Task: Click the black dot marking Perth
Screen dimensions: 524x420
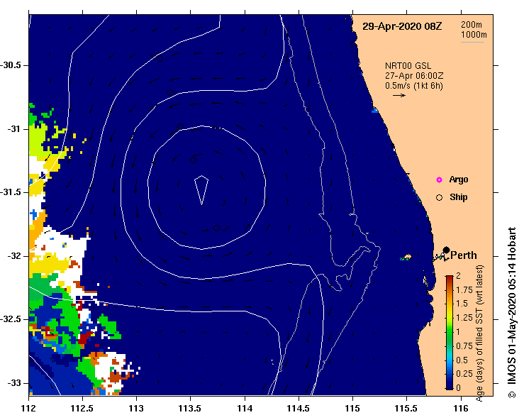Action: [x=446, y=250]
